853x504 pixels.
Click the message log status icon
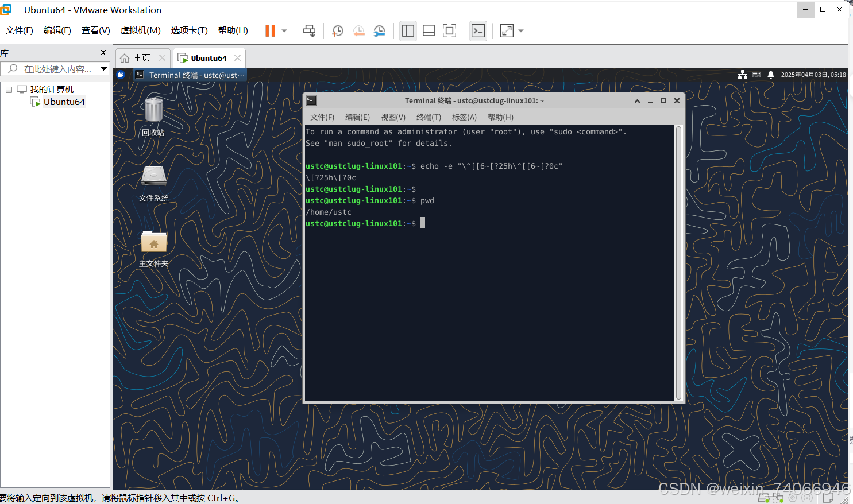tap(828, 498)
